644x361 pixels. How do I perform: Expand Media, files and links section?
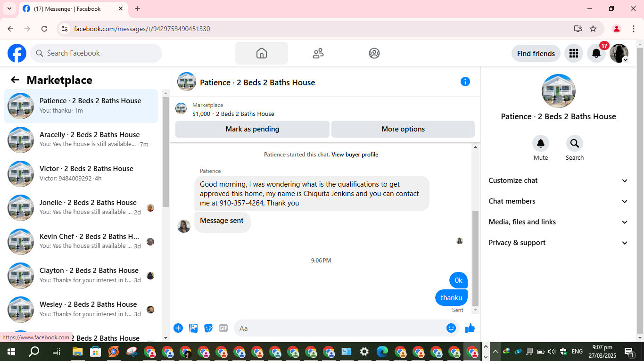point(559,222)
